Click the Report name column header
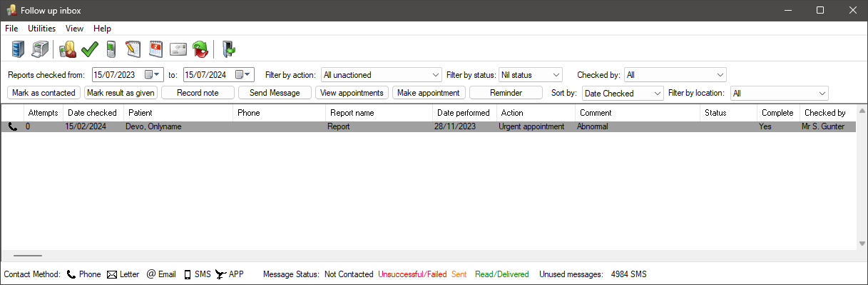The image size is (868, 285). (x=379, y=113)
